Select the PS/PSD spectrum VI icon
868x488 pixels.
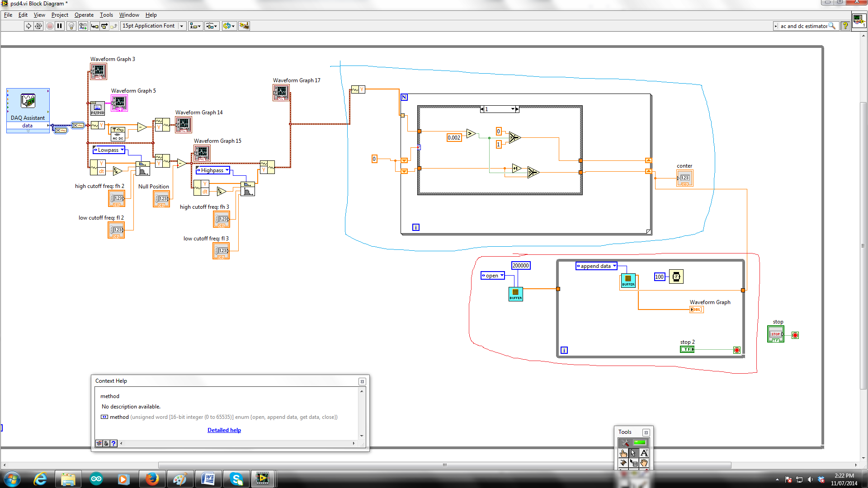[97, 108]
